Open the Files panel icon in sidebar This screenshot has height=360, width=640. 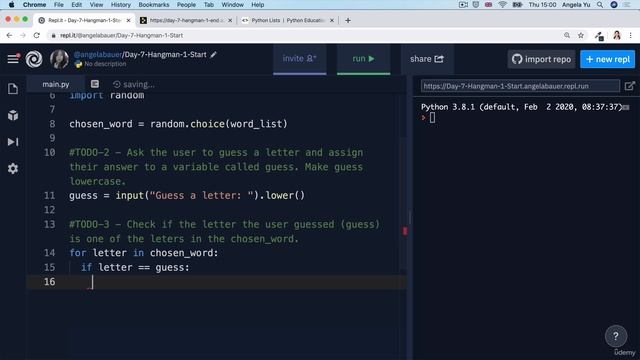click(x=13, y=89)
